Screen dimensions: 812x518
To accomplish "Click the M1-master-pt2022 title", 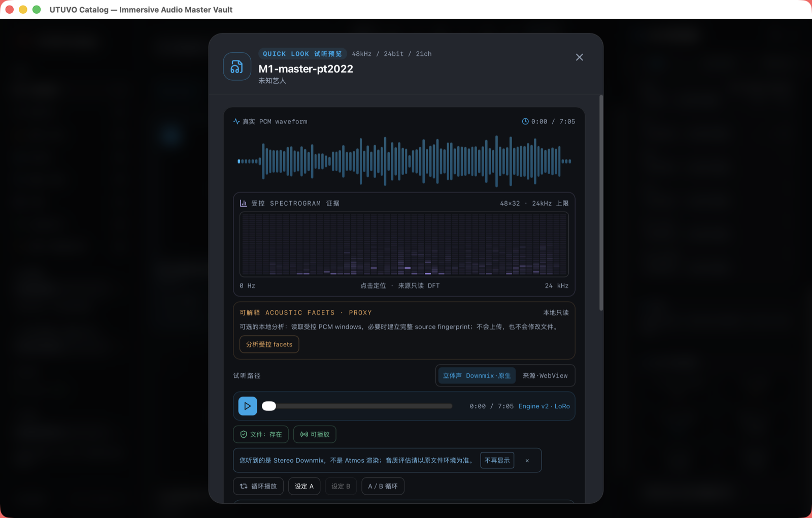I will tap(306, 69).
